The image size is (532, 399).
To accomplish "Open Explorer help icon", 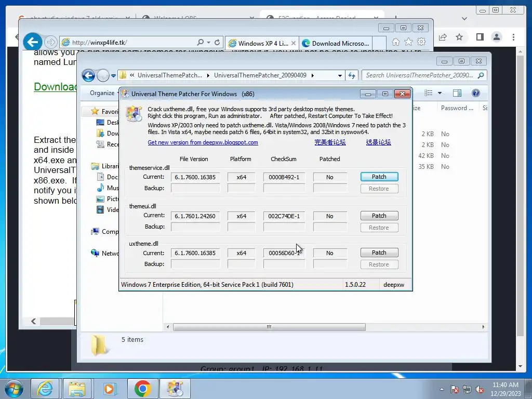I will coord(476,93).
